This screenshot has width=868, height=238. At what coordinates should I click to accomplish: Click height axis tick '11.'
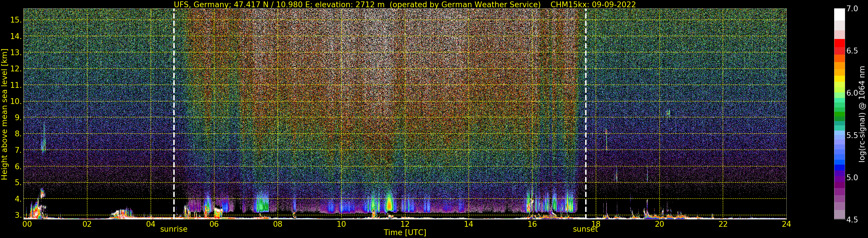(16, 85)
